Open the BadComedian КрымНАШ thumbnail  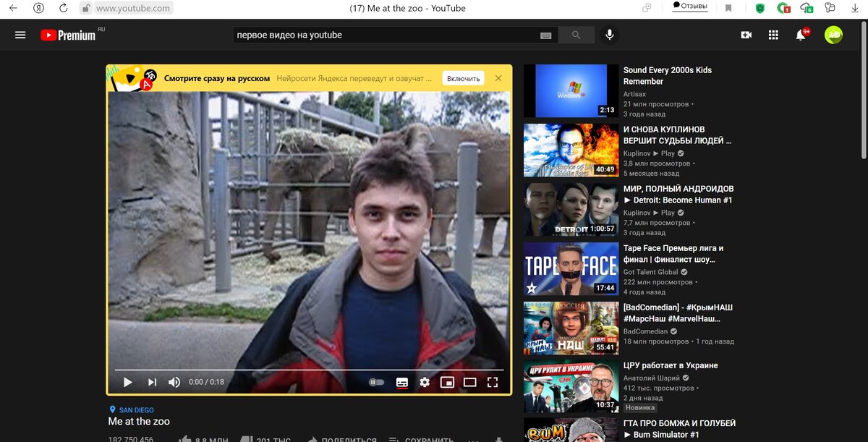point(570,328)
